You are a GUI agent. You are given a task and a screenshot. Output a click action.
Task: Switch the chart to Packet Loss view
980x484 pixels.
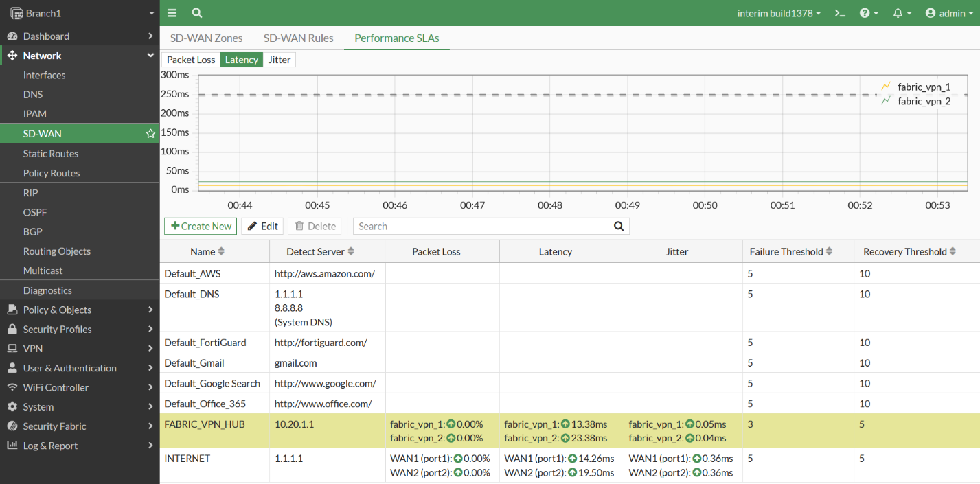coord(190,60)
